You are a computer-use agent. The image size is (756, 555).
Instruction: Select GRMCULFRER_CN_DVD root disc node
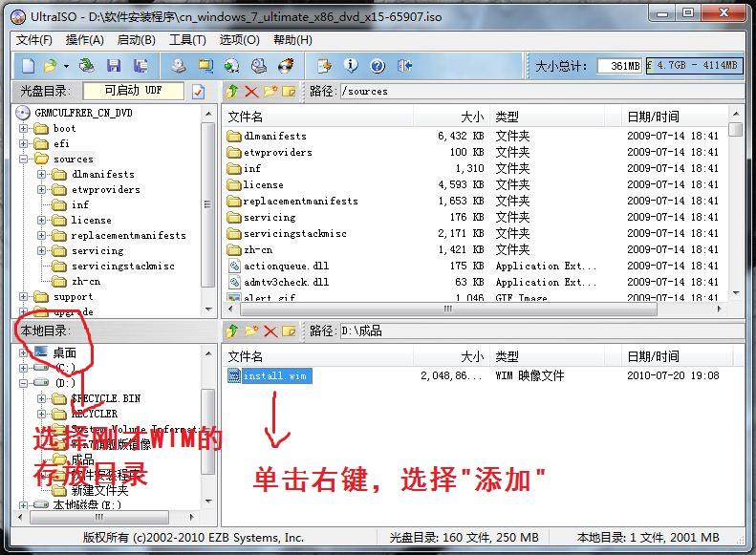pos(83,113)
